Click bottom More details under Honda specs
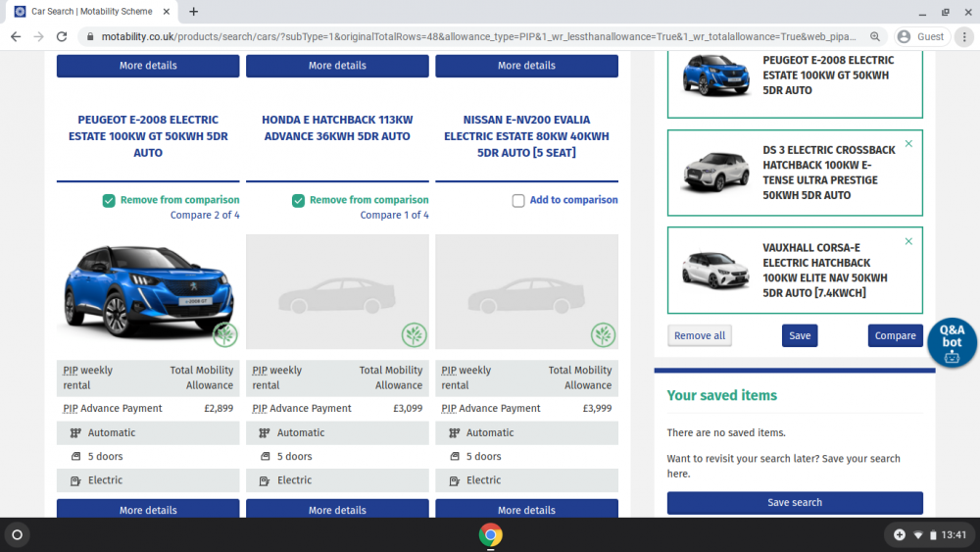 coord(337,509)
